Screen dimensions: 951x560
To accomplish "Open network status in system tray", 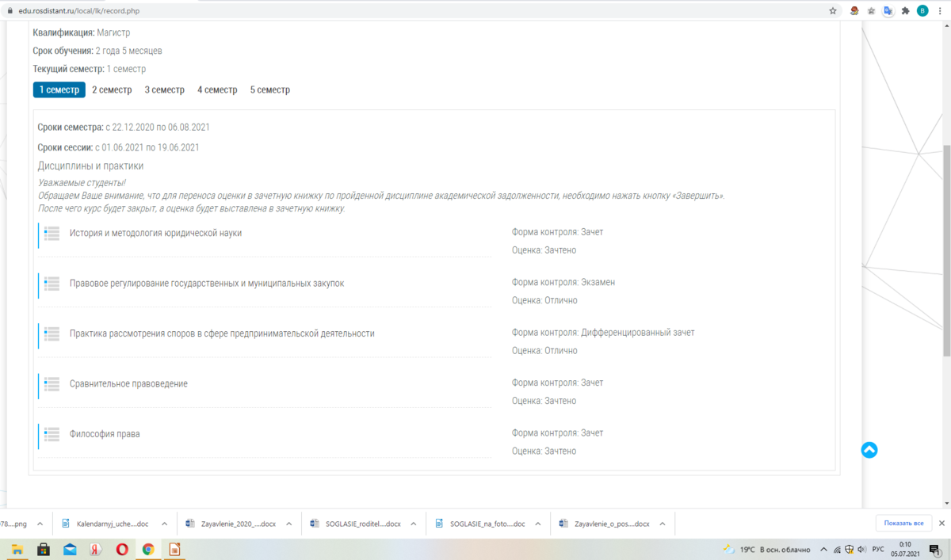I will coord(837,549).
